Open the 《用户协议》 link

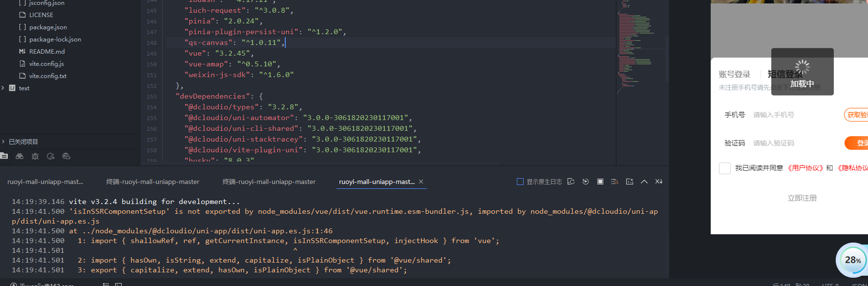click(x=804, y=168)
